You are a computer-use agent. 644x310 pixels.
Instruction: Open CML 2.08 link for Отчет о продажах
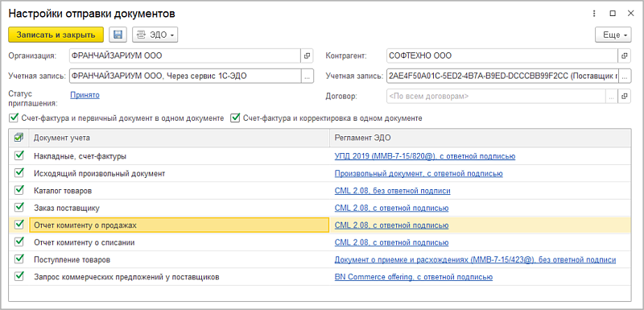[x=391, y=225]
